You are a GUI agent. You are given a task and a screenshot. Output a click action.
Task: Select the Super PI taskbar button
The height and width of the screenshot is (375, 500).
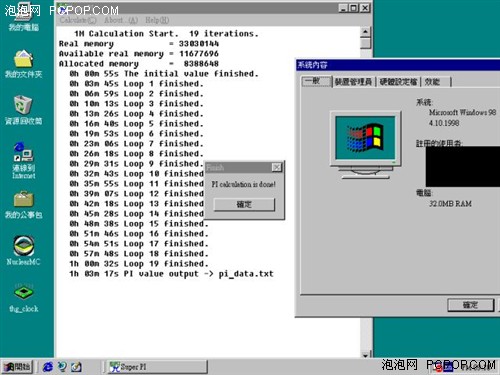157,367
